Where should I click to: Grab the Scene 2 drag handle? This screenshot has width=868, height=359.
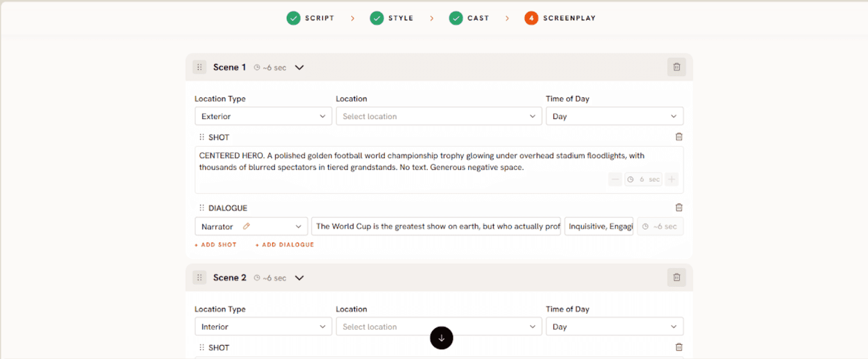(x=199, y=278)
